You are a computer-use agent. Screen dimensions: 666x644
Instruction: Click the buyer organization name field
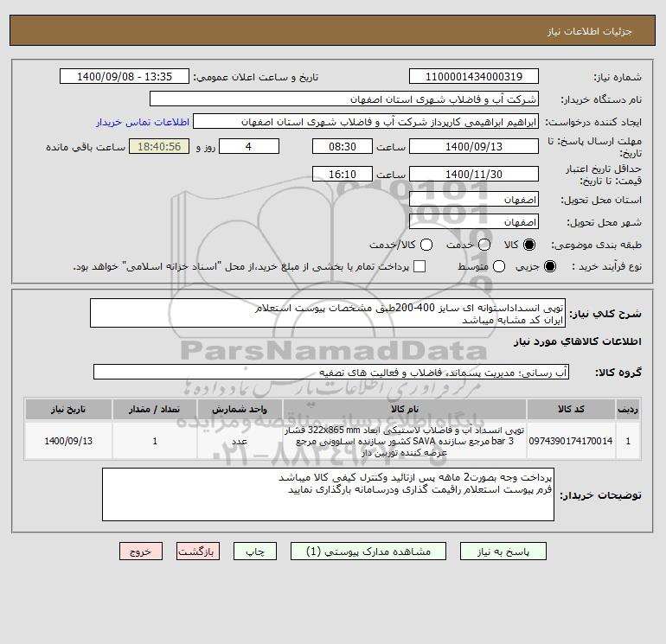coord(344,99)
